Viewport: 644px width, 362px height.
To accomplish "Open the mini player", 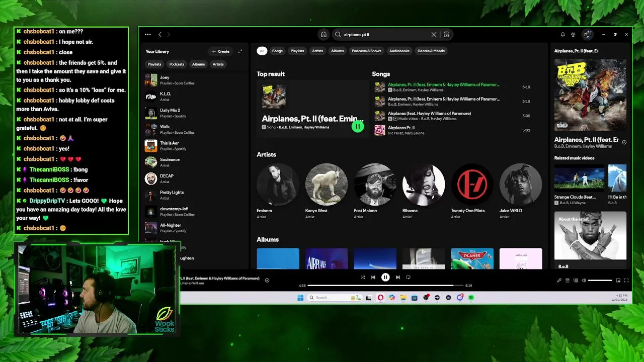I will tap(618, 281).
